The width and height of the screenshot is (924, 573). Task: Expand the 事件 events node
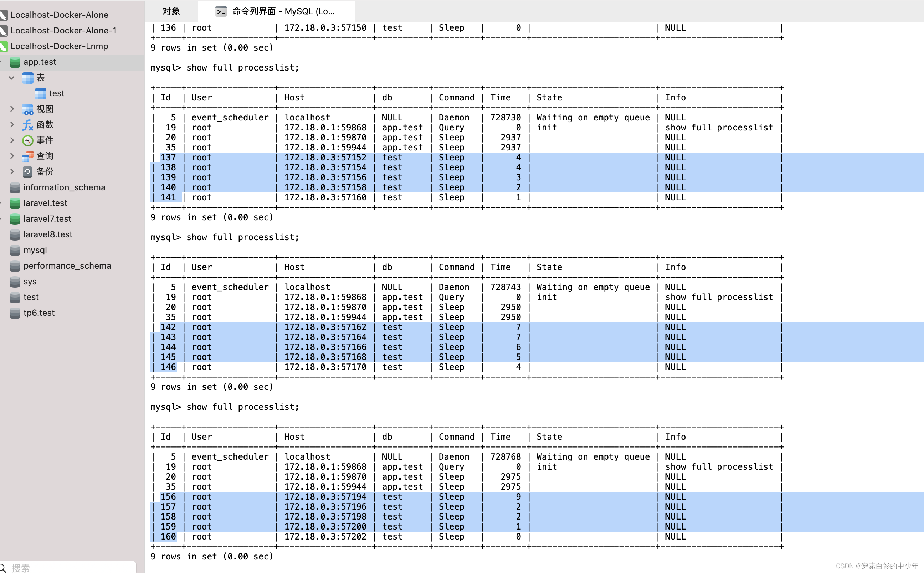tap(12, 140)
